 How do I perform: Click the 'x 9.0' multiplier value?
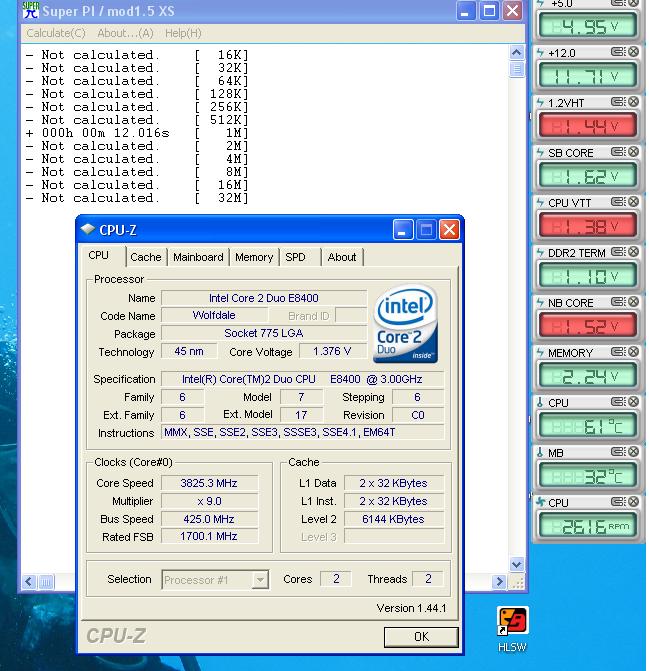tap(209, 501)
